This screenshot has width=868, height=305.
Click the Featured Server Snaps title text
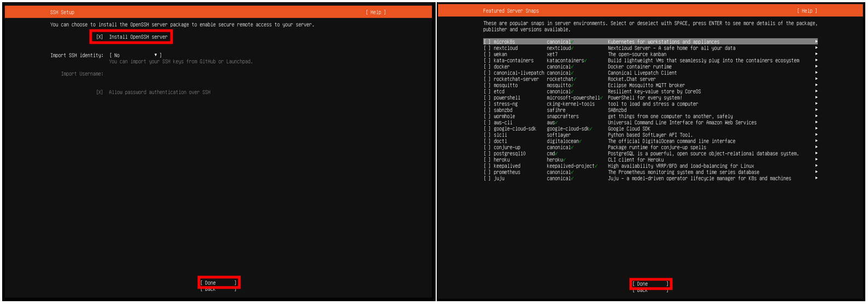point(511,11)
